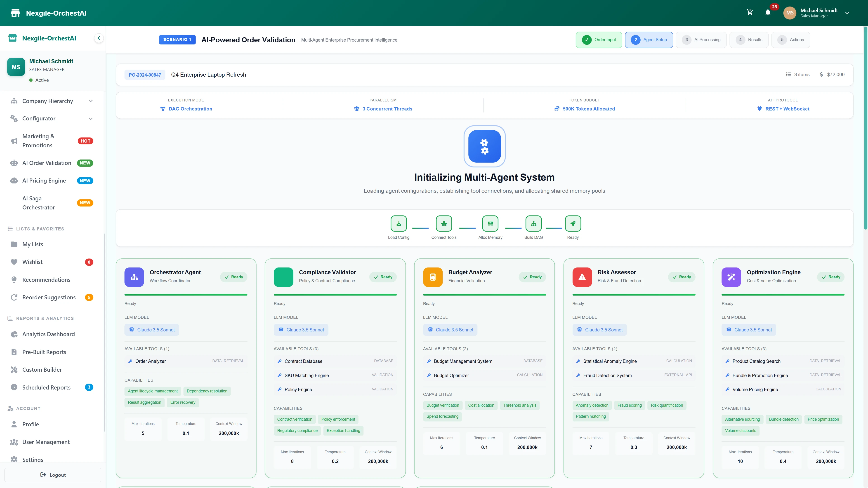Select the Custom Builder icon
The width and height of the screenshot is (868, 488).
coord(14,369)
